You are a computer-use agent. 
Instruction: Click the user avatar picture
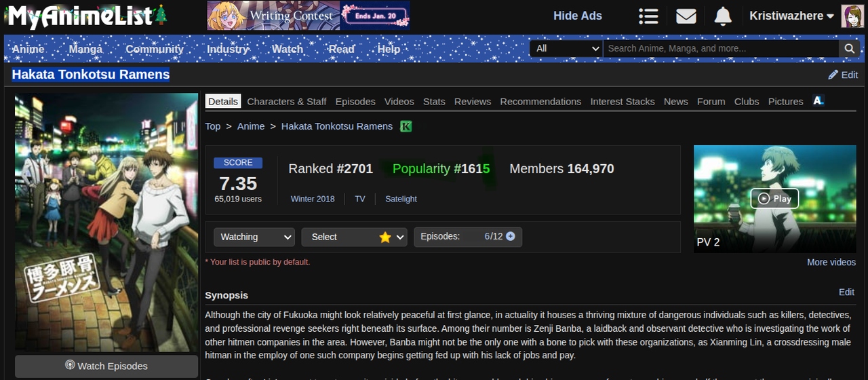pyautogui.click(x=852, y=16)
